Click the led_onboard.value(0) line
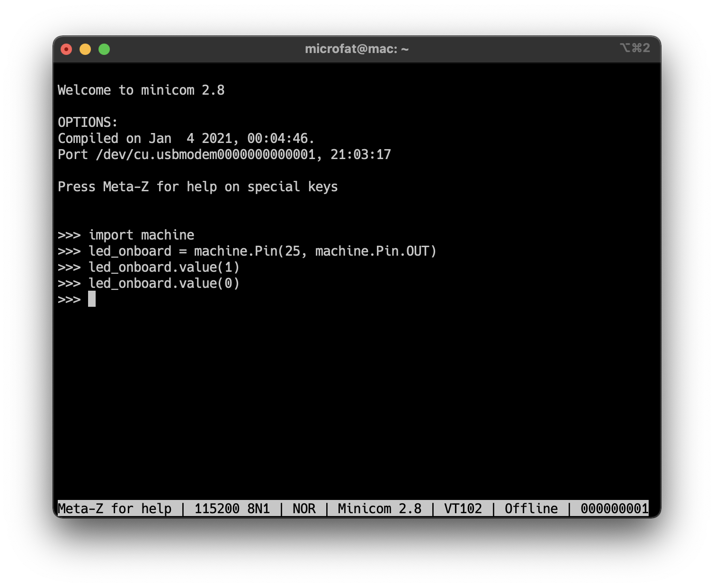The height and width of the screenshot is (588, 714). point(149,283)
